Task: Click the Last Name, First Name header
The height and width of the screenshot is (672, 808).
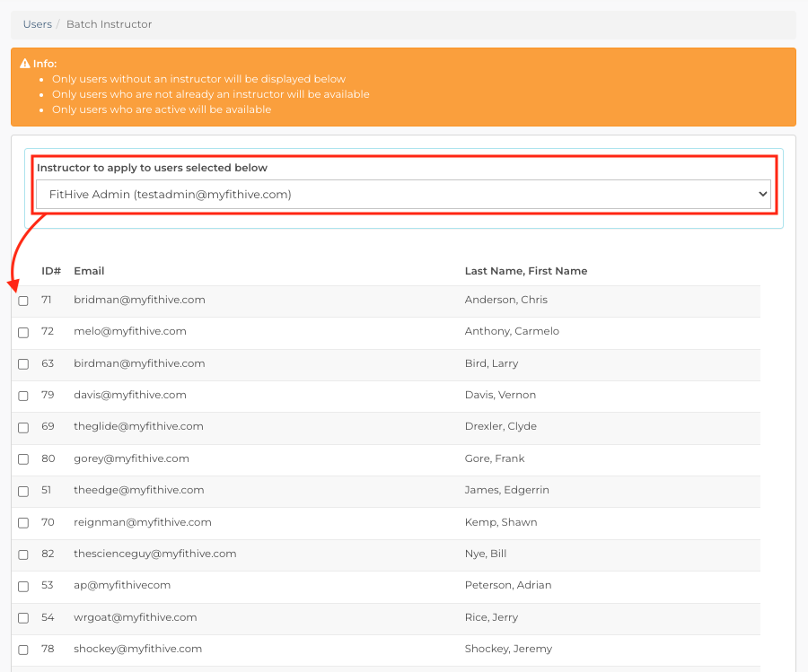Action: point(526,271)
